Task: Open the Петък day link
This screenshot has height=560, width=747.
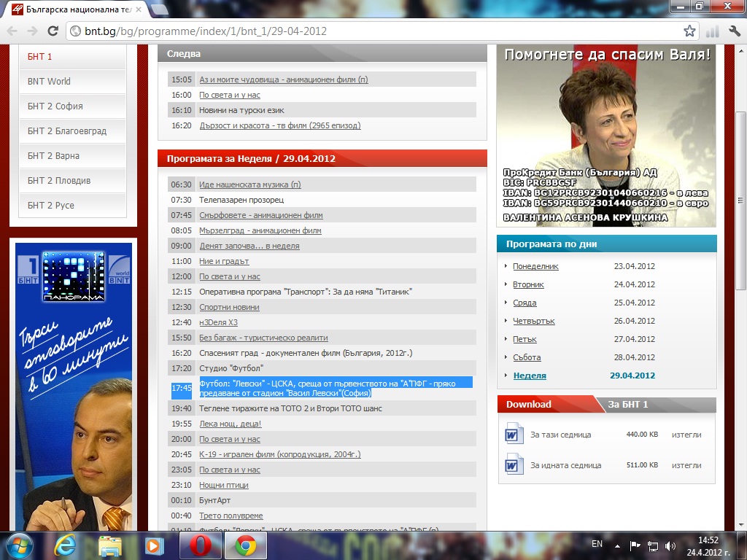Action: pyautogui.click(x=525, y=339)
